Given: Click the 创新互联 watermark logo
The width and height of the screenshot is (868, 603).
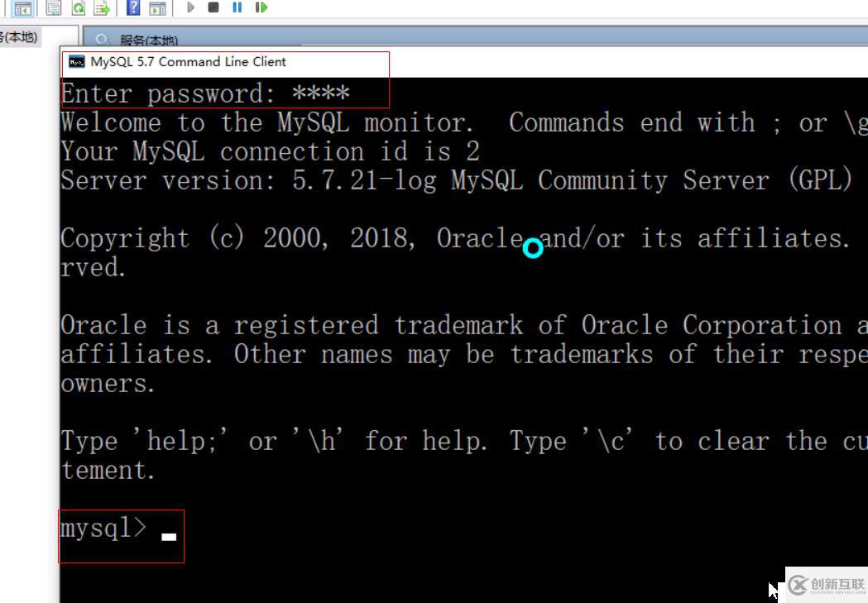Looking at the screenshot, I should (826, 585).
